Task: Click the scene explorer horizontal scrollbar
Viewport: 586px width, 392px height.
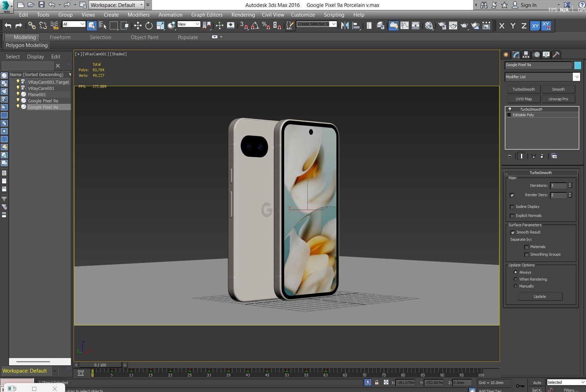Action: click(x=33, y=362)
